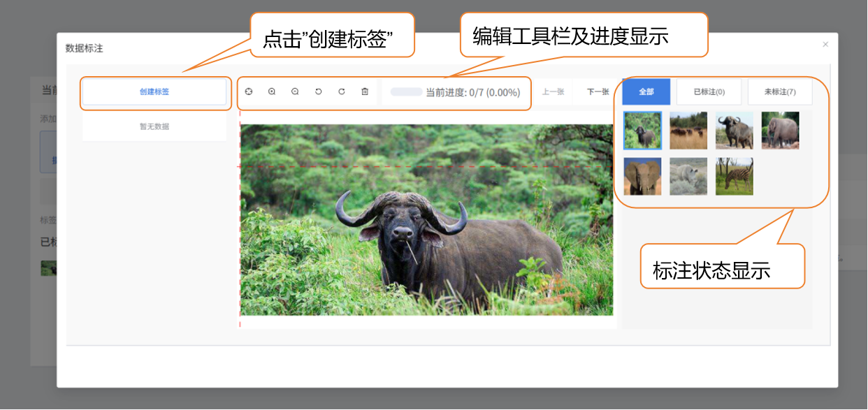Close the 数据标注 dialog with X
This screenshot has width=868, height=410.
pyautogui.click(x=825, y=44)
